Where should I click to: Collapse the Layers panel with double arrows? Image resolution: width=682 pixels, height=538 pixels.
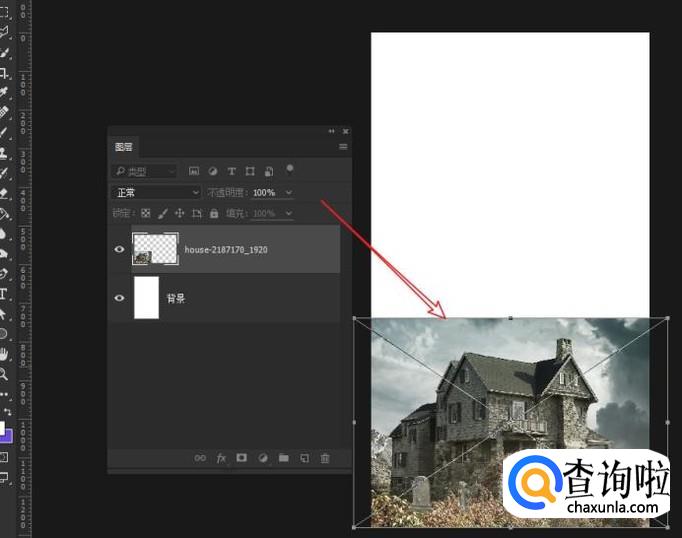tap(331, 131)
